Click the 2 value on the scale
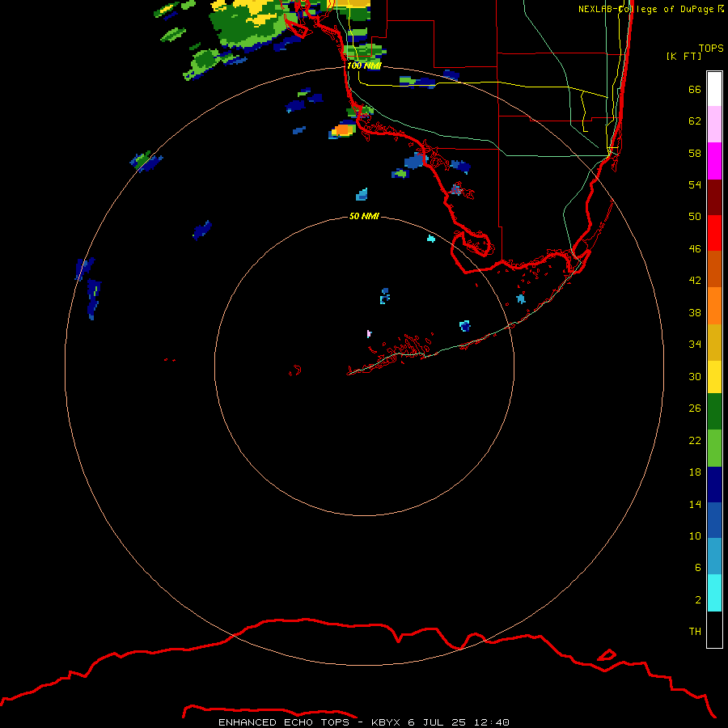Screen dimensions: 728x728 tap(698, 600)
